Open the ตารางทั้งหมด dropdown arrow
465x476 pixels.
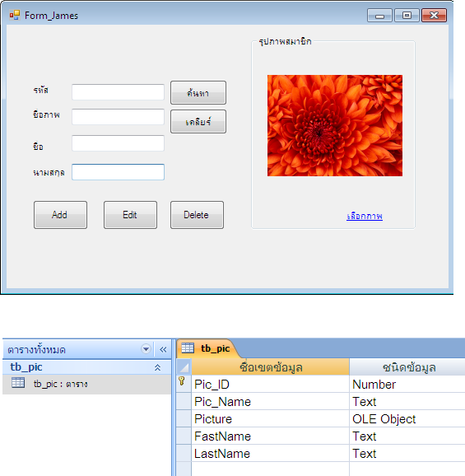click(x=146, y=349)
